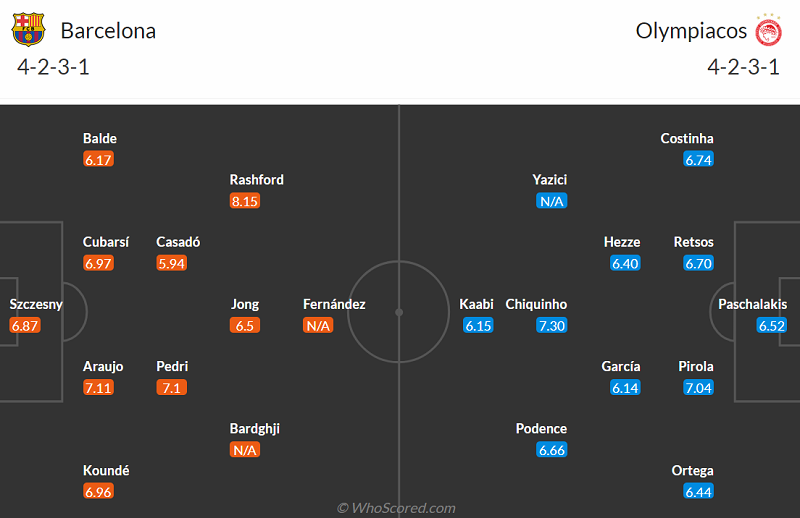Open the Barcelona team name link
The height and width of the screenshot is (518, 800).
tap(108, 31)
